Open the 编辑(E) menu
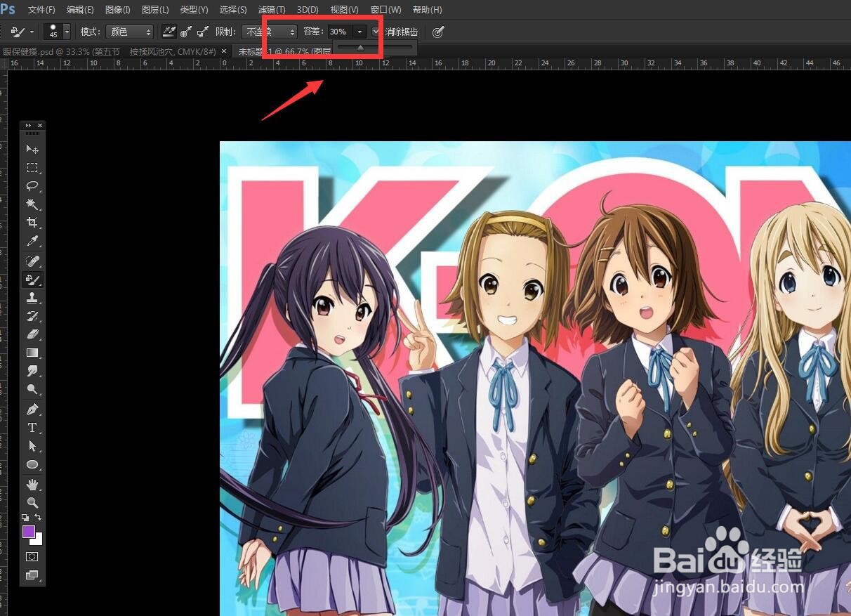The width and height of the screenshot is (851, 616). [x=80, y=10]
